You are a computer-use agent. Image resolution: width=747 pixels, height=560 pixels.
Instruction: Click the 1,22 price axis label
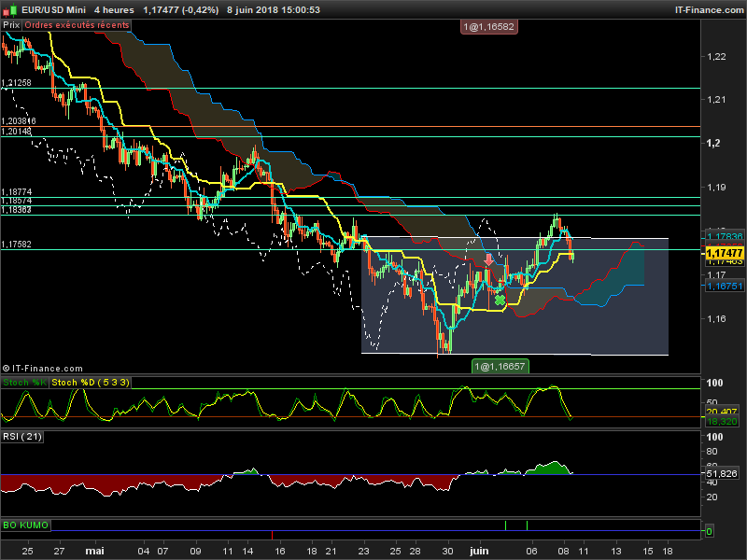click(x=716, y=57)
